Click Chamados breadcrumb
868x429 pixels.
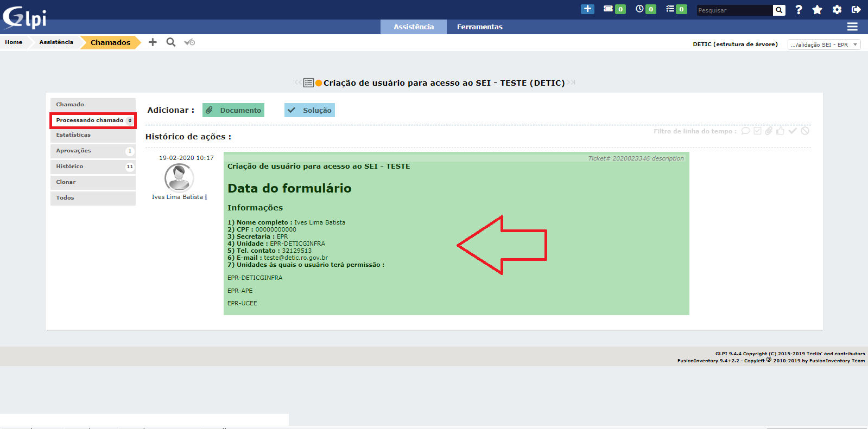click(x=110, y=42)
